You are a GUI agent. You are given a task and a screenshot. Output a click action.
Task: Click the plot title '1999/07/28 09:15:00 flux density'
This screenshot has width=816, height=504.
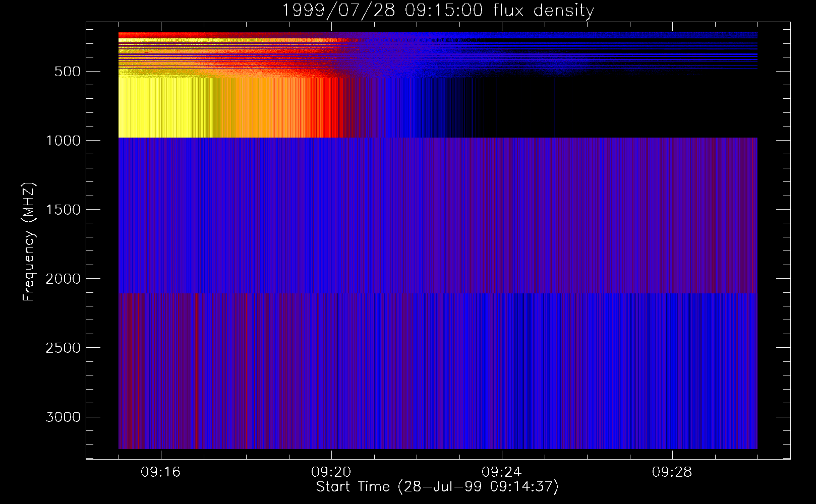tap(438, 10)
